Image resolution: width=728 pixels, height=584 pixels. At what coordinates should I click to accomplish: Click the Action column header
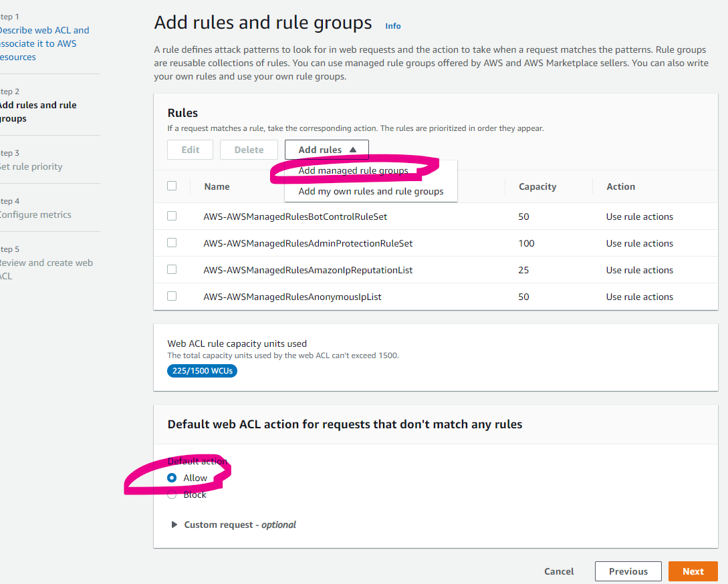point(621,186)
